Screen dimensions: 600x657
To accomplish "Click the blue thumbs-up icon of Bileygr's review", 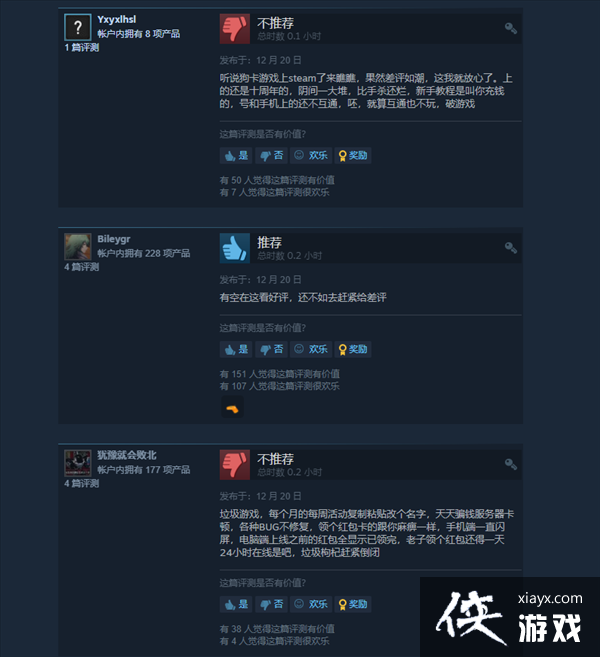I will [x=235, y=248].
